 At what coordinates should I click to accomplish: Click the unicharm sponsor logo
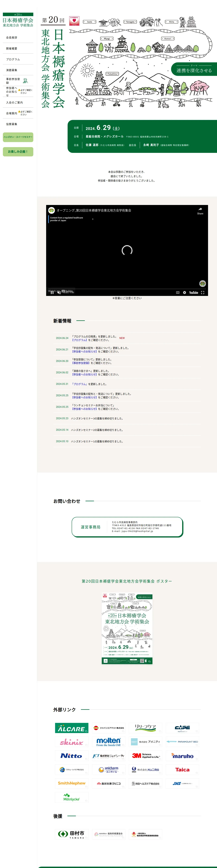(109, 770)
